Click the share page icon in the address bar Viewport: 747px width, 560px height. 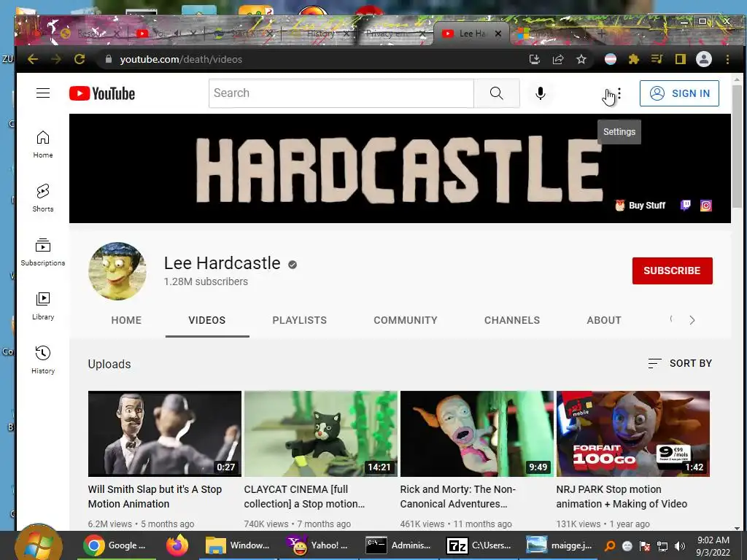click(558, 59)
